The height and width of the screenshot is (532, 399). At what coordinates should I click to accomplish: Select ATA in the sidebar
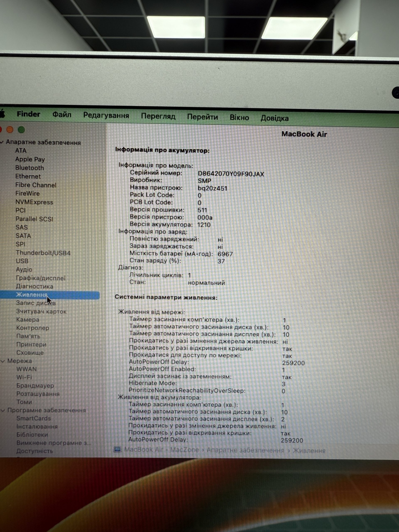(x=21, y=150)
